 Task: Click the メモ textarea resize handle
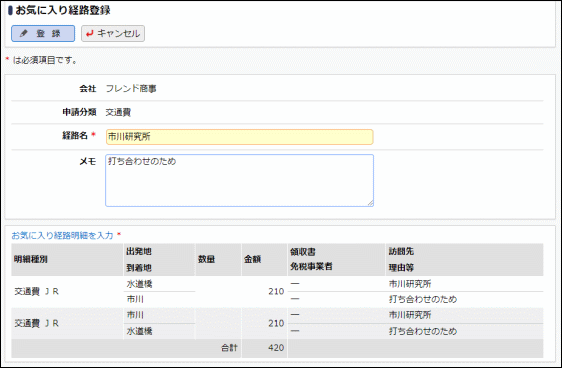point(370,203)
